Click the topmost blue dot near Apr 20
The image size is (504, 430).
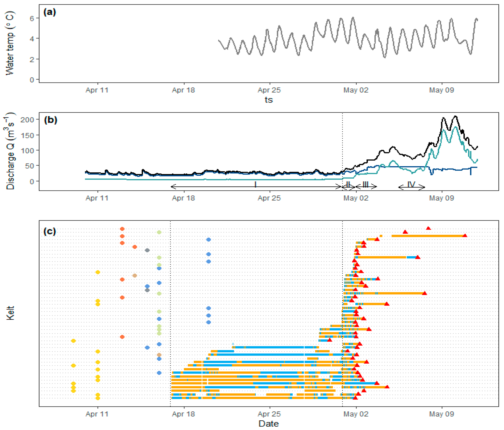click(x=209, y=240)
